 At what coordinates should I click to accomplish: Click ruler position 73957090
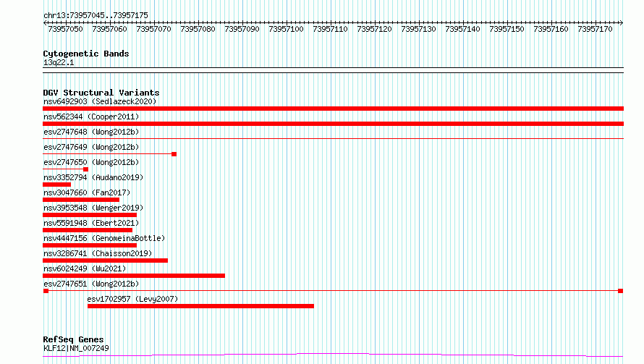tap(242, 29)
